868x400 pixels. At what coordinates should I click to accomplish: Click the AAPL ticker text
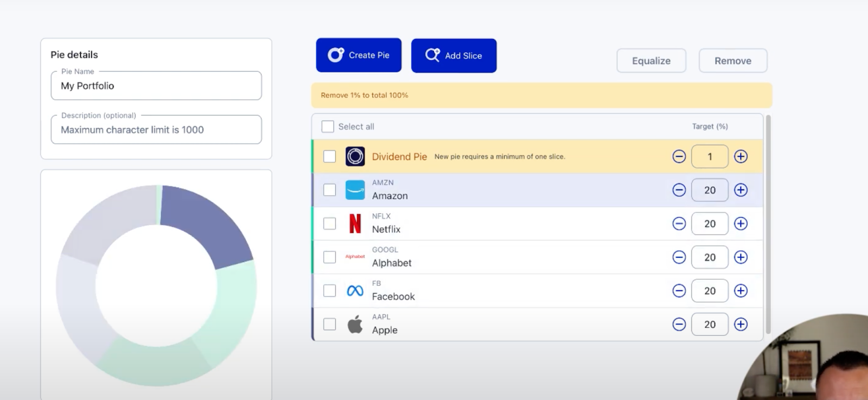click(x=381, y=317)
